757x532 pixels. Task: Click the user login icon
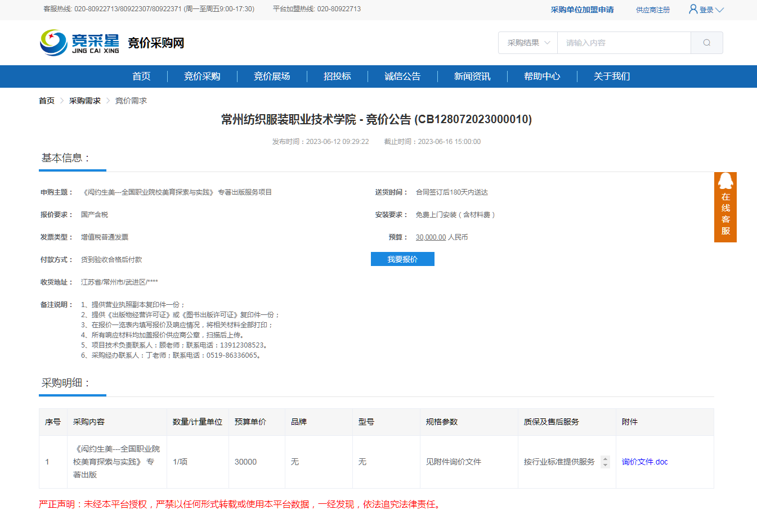click(x=693, y=9)
